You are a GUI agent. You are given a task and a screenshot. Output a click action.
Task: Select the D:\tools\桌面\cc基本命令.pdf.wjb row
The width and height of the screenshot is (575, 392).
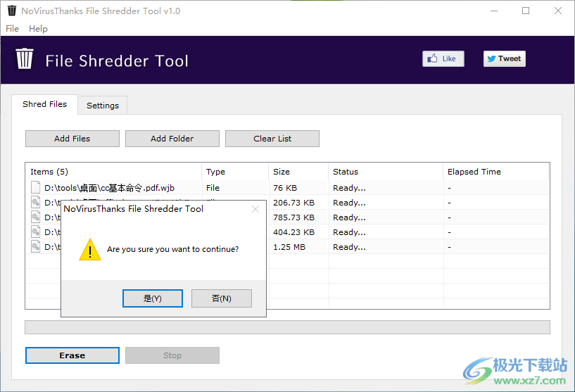pos(287,188)
